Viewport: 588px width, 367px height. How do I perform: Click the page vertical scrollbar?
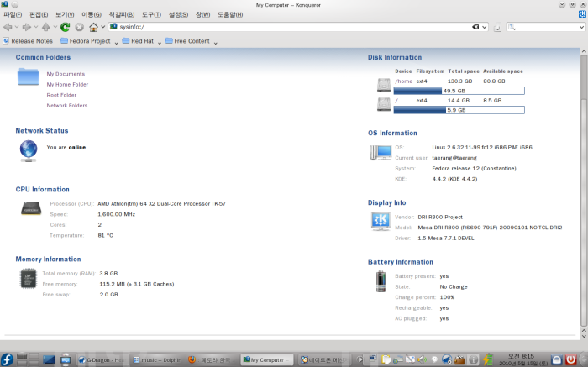(584, 191)
